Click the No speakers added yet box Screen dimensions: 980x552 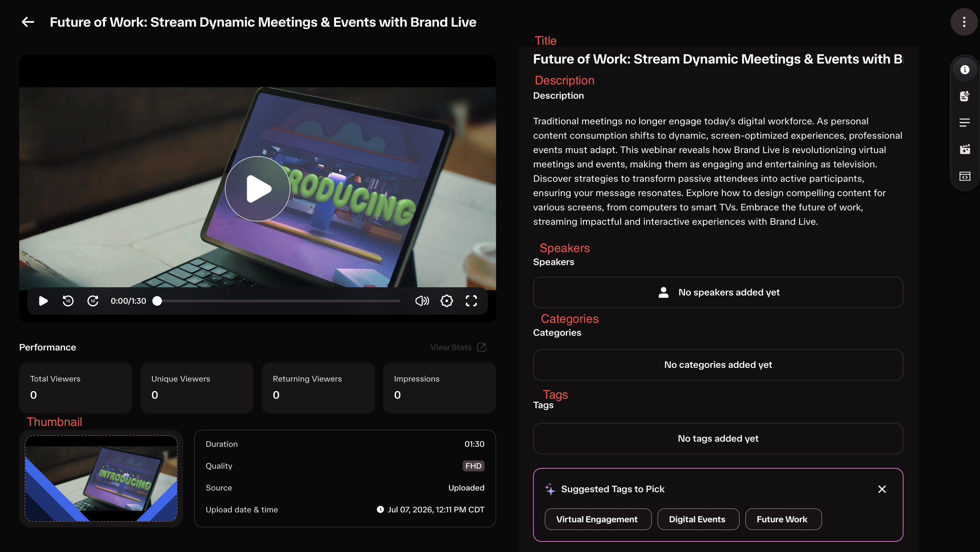[718, 292]
